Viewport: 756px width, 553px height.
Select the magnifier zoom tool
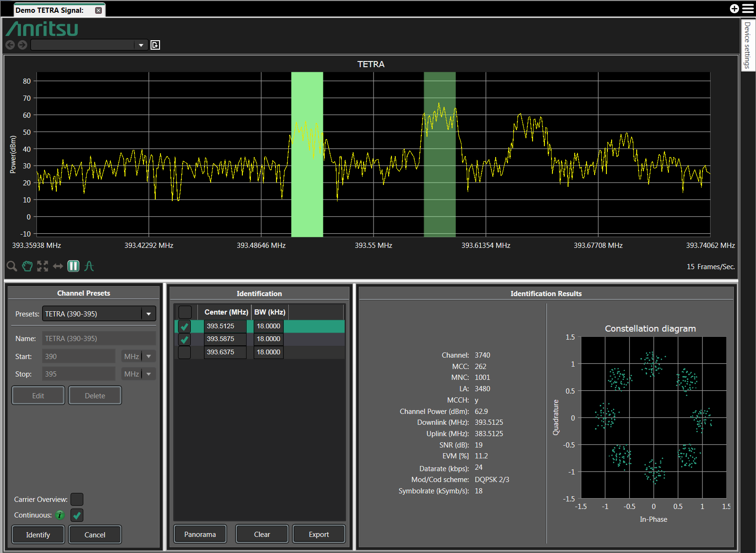12,266
